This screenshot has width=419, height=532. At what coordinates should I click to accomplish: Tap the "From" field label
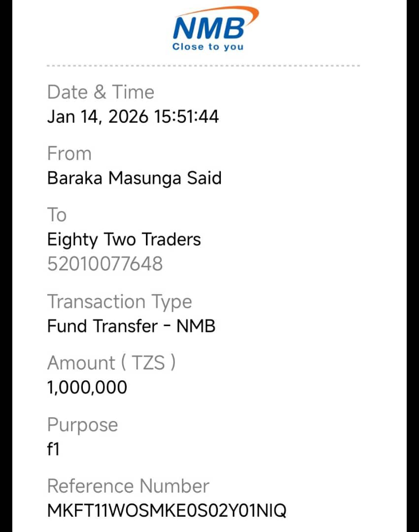pos(69,154)
